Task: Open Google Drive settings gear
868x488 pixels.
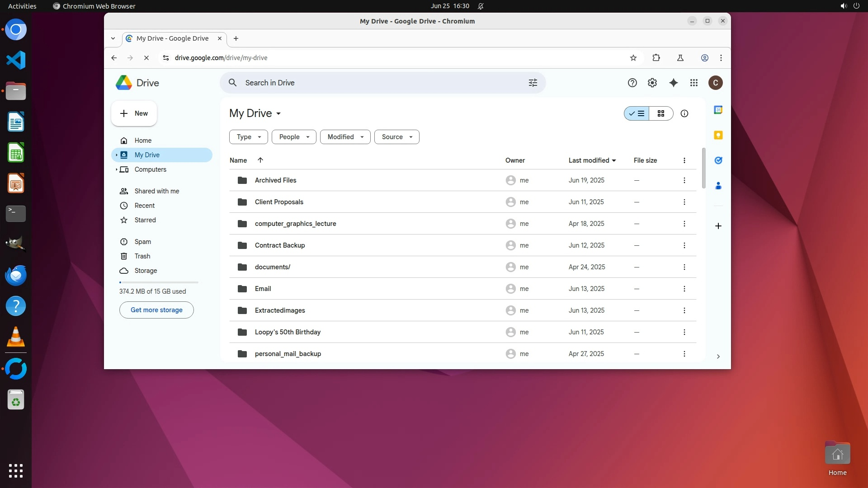Action: coord(652,83)
